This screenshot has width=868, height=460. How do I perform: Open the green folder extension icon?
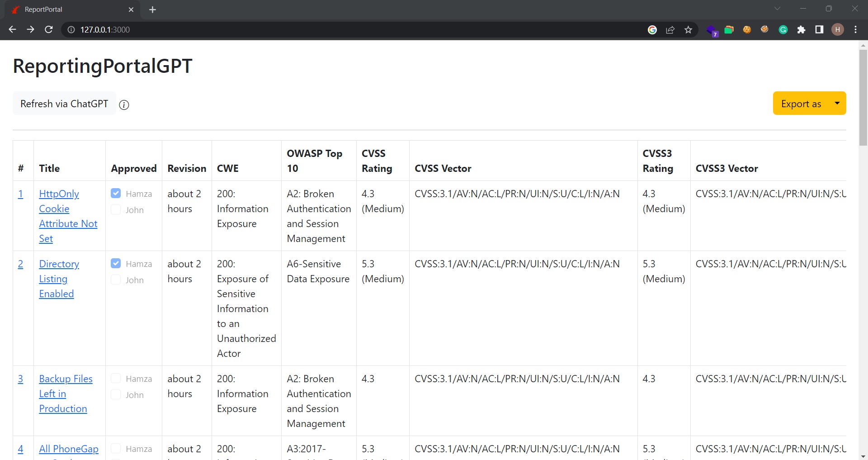point(729,29)
